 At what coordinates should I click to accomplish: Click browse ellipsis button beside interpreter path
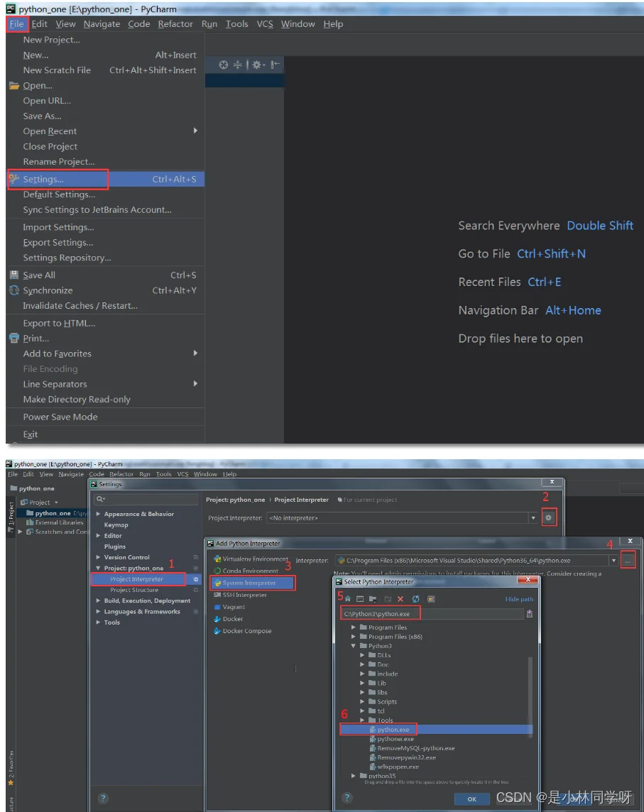(628, 560)
